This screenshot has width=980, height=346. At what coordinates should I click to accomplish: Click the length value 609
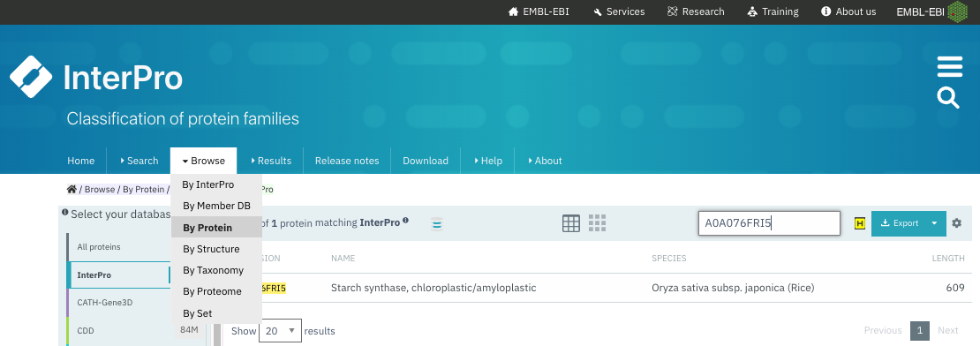pyautogui.click(x=955, y=288)
